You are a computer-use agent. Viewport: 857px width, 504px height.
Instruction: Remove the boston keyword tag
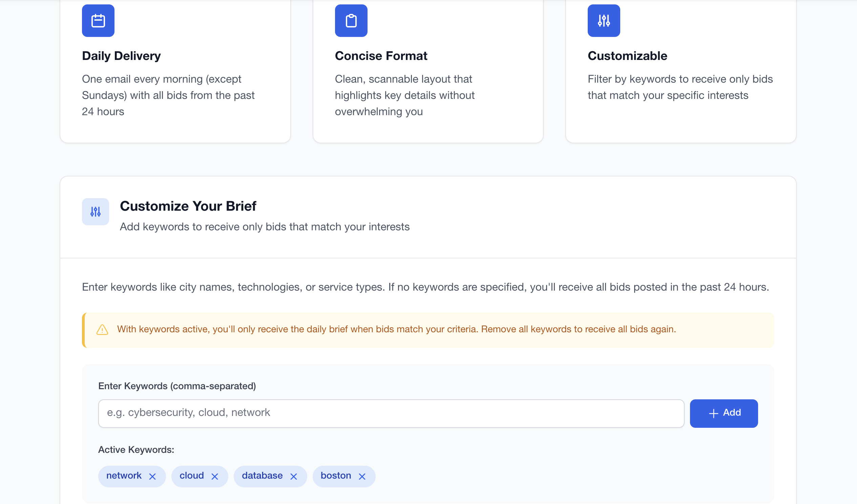[362, 477]
